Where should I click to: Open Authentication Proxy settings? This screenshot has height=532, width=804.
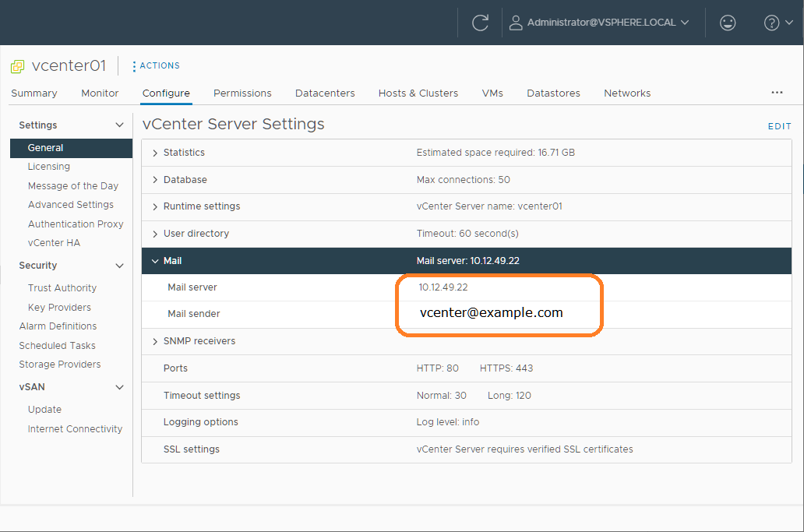tap(76, 224)
